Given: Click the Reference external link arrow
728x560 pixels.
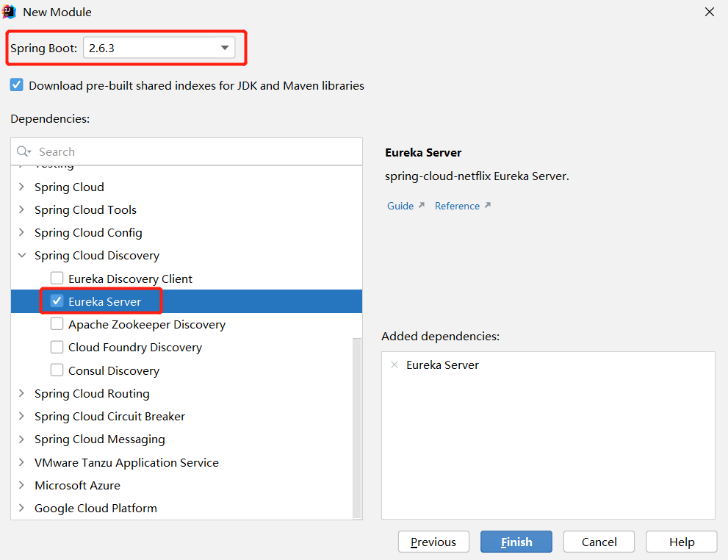Looking at the screenshot, I should point(488,205).
